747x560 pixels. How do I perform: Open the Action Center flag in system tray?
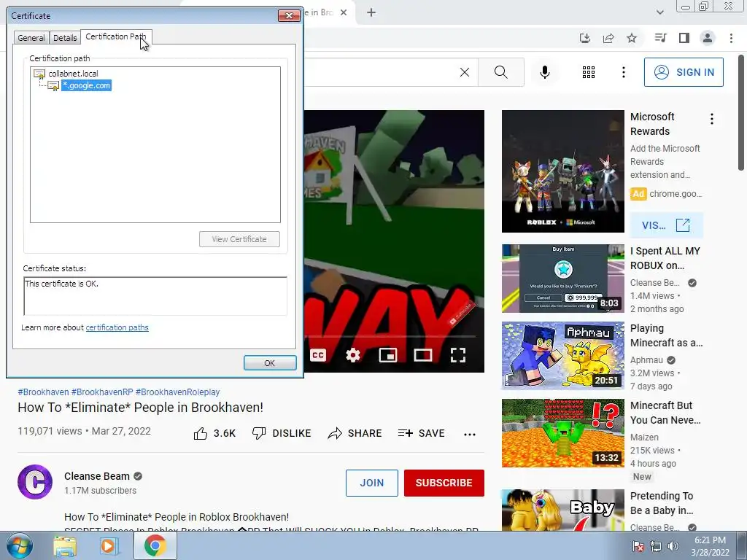point(638,547)
